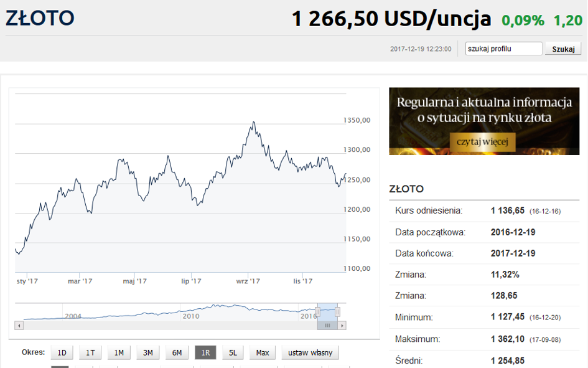588x368 pixels.
Task: Show the Max period chart
Action: coord(263,352)
